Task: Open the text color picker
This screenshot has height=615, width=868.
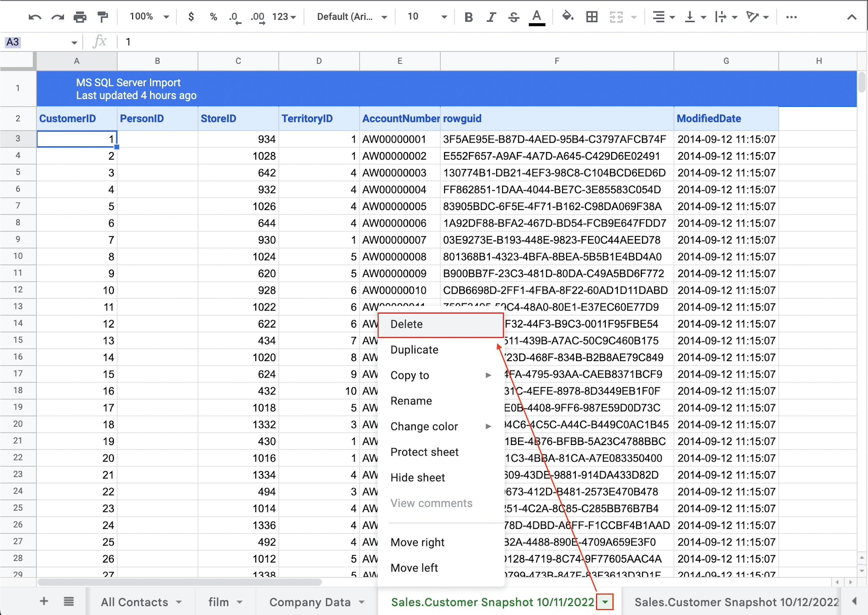Action: 536,17
